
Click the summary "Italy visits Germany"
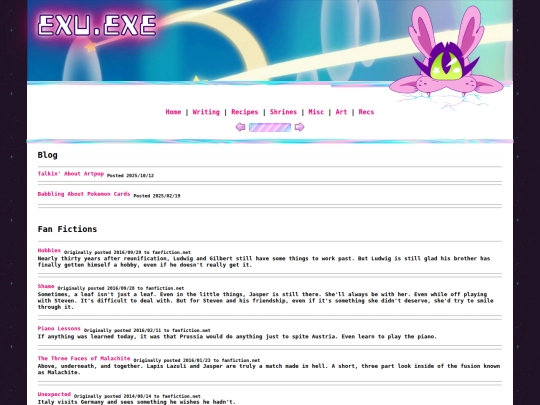click(136, 402)
